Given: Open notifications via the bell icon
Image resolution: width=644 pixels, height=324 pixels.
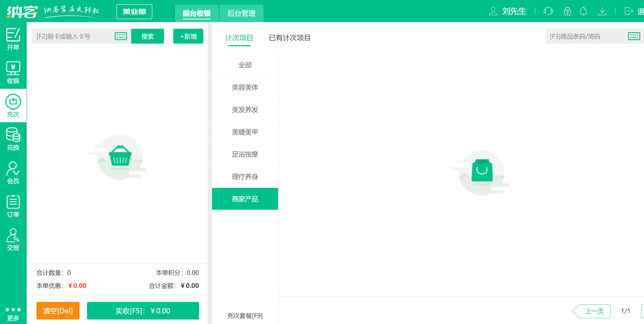Looking at the screenshot, I should [584, 11].
